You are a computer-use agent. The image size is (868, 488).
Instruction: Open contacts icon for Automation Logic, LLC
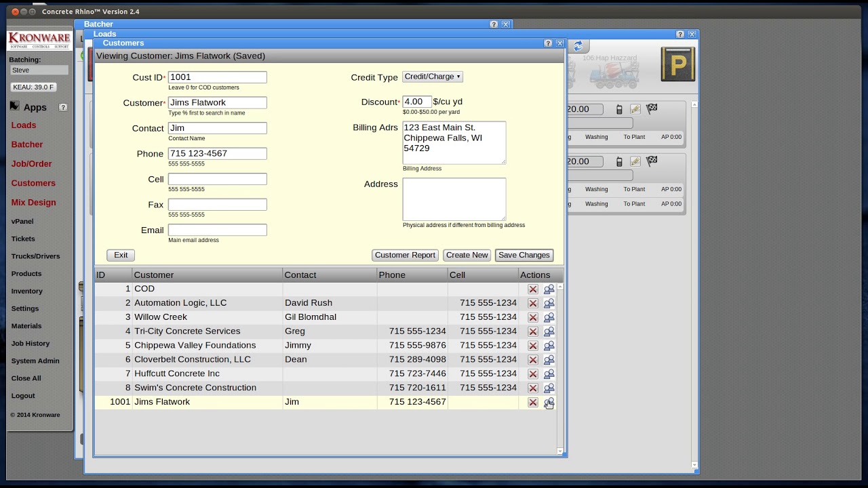coord(549,303)
